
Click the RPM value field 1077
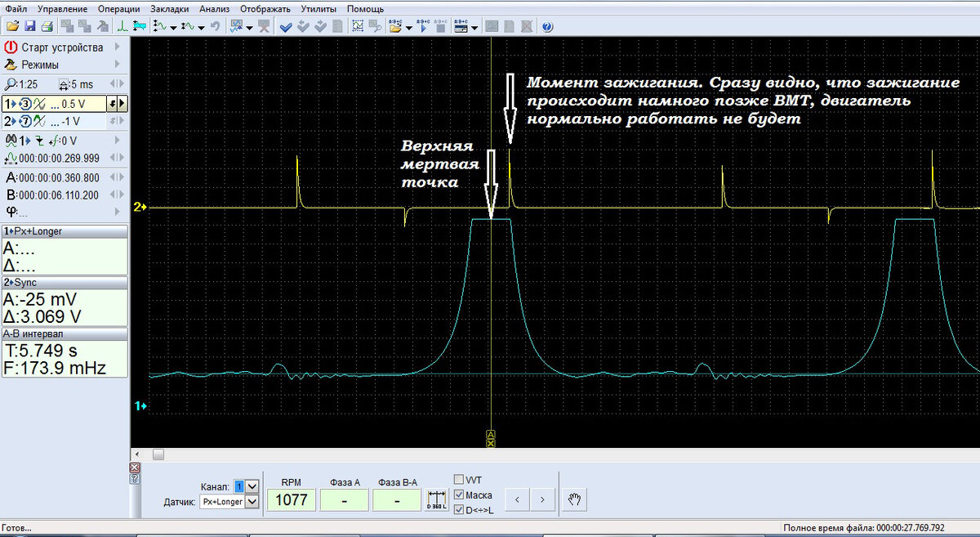pos(292,499)
